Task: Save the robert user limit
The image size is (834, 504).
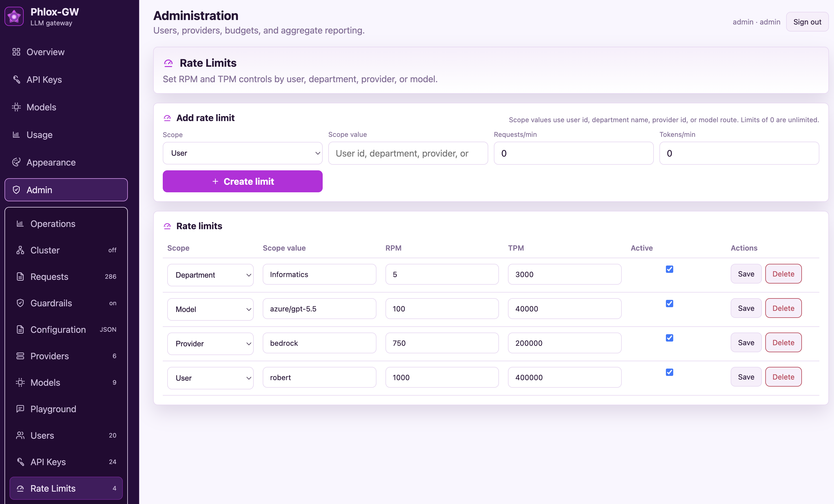Action: (x=746, y=377)
